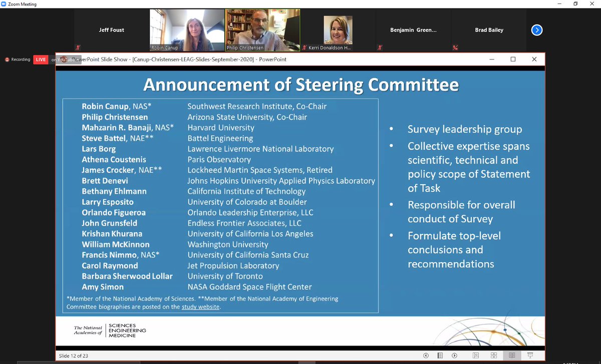Select Jeff Foust participant tile
Screen dimensions: 601x364
pos(111,30)
